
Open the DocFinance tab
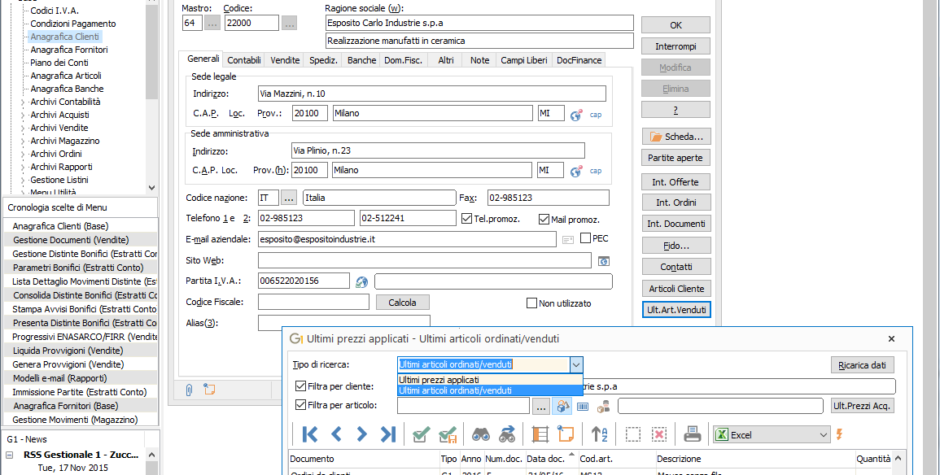(x=579, y=60)
